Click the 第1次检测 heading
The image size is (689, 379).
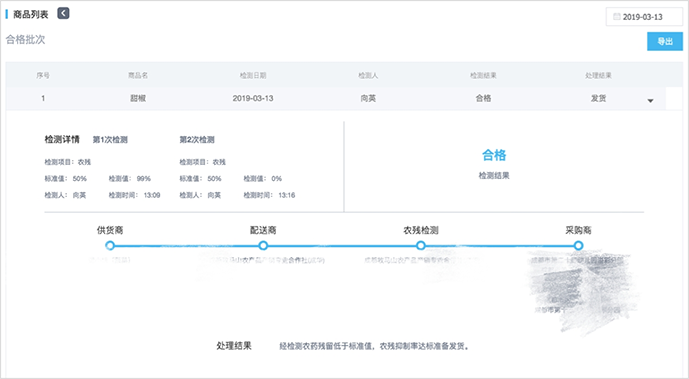tap(110, 140)
